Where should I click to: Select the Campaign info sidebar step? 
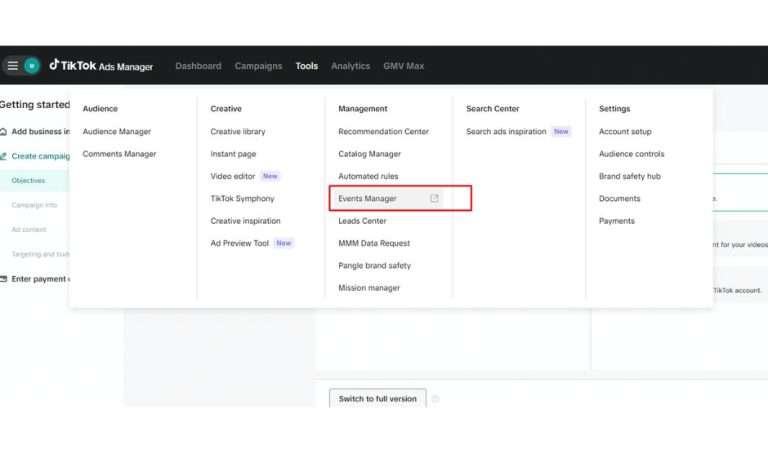[34, 205]
